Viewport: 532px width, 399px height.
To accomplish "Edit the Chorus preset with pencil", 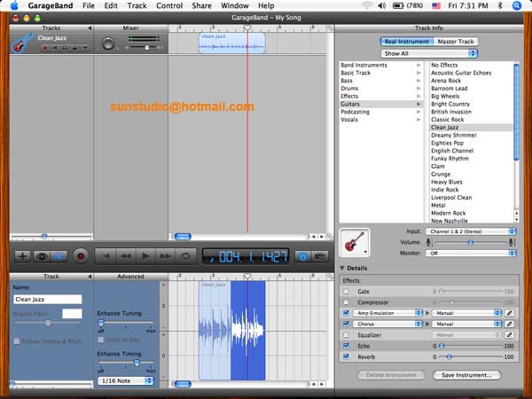I will [509, 324].
